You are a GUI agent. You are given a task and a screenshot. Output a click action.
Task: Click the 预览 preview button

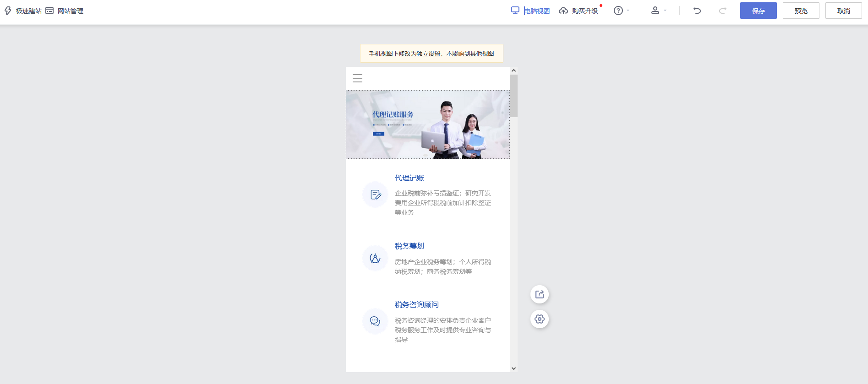[x=801, y=11]
